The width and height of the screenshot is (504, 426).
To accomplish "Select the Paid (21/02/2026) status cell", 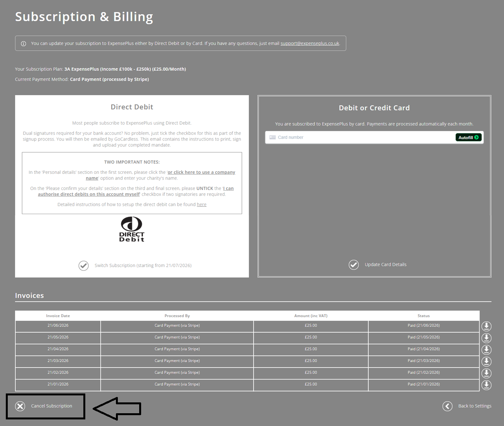I will click(424, 372).
